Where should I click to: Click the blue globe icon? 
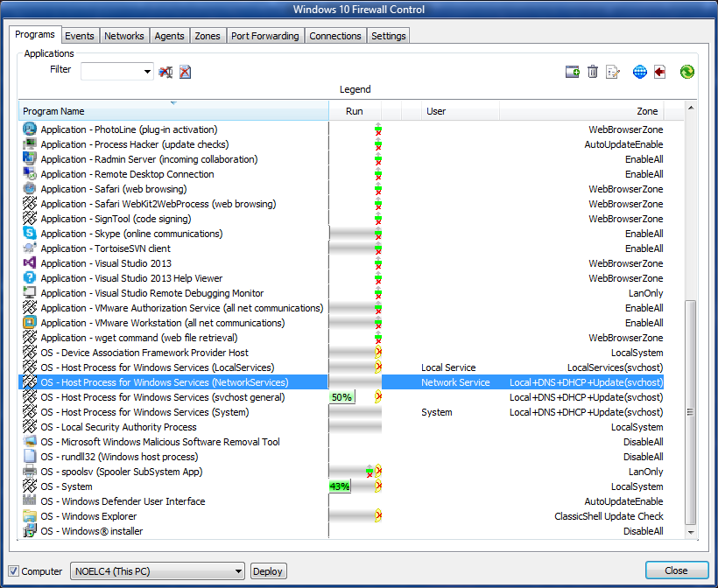640,72
